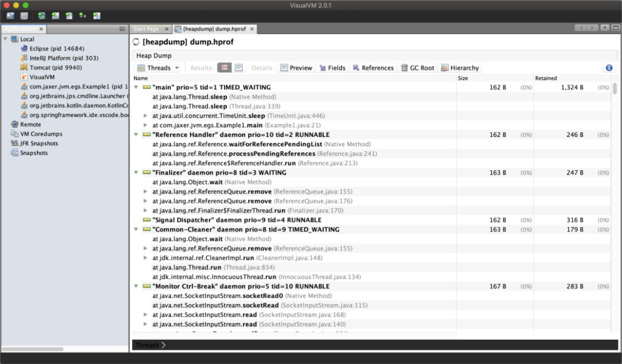The width and height of the screenshot is (622, 364).
Task: Toggle the GC Root details button
Action: click(418, 68)
